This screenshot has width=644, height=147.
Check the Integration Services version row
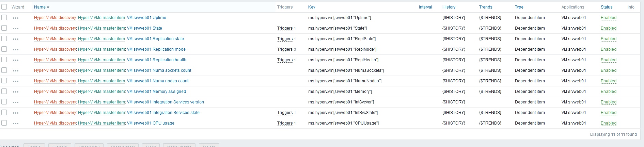click(4, 102)
